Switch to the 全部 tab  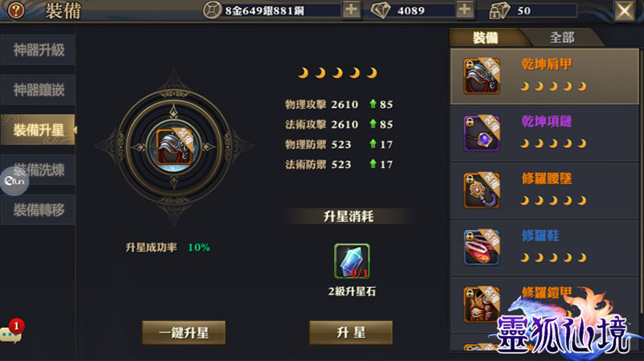(562, 37)
